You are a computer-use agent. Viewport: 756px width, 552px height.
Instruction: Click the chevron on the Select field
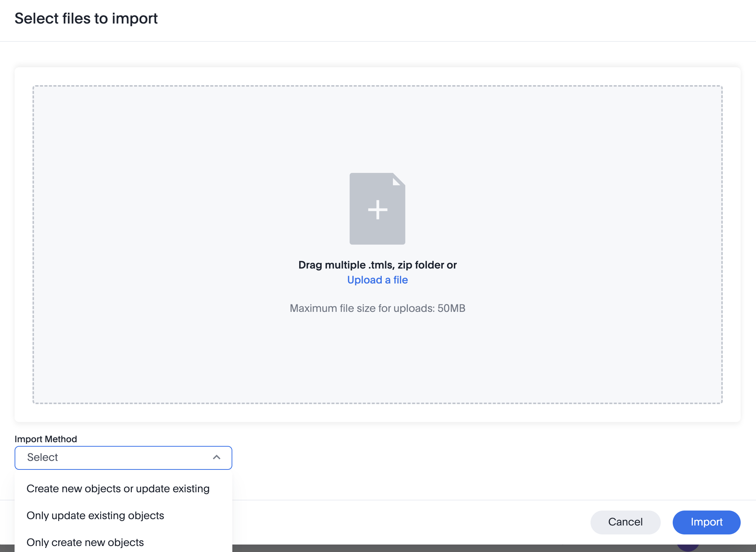(x=216, y=458)
